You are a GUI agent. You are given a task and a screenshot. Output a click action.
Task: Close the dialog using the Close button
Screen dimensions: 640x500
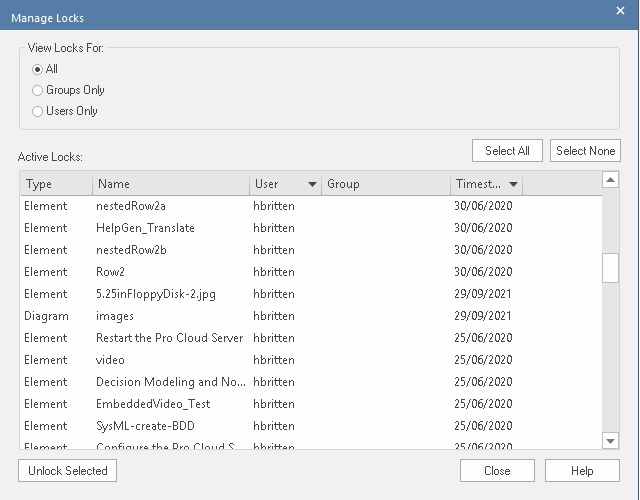point(497,471)
